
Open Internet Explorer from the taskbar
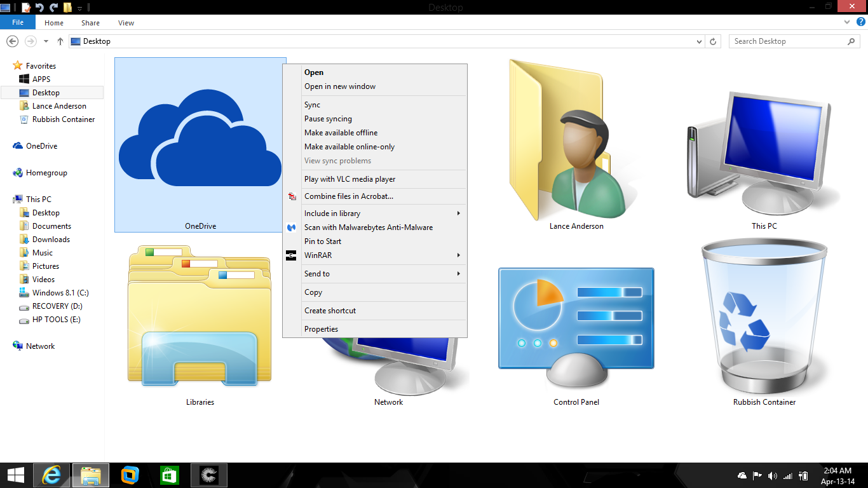tap(52, 475)
